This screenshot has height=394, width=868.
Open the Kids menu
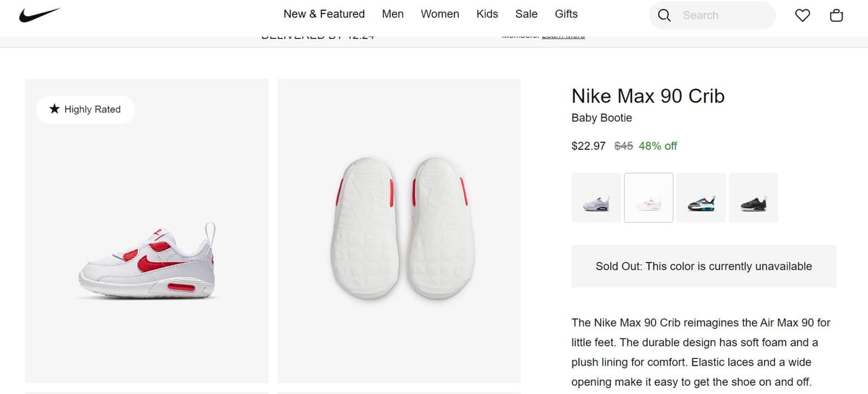pyautogui.click(x=486, y=14)
